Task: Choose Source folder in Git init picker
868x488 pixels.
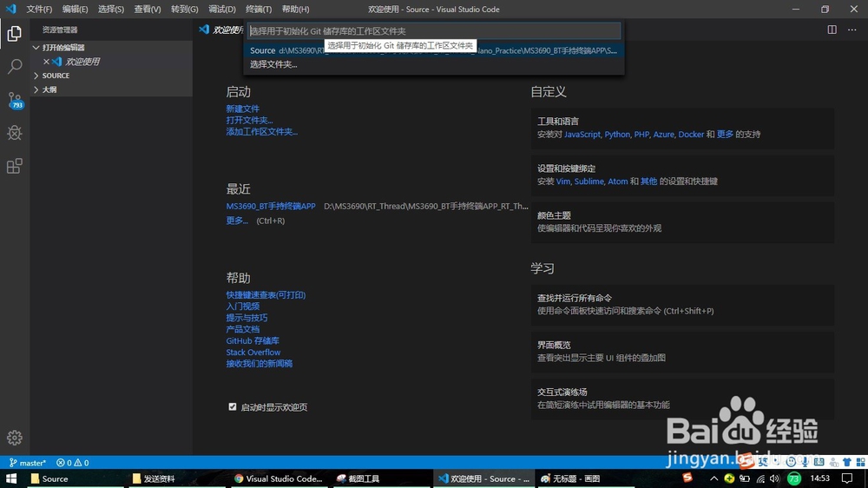Action: pyautogui.click(x=433, y=50)
